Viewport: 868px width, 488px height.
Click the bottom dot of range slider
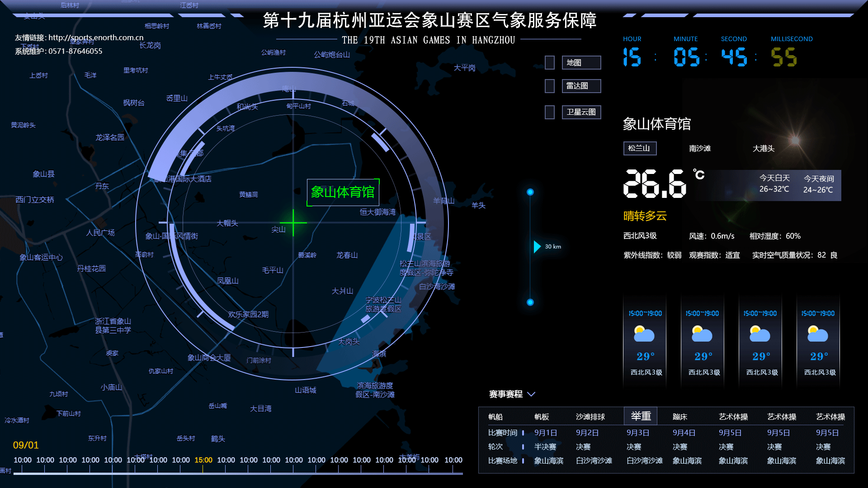coord(530,302)
